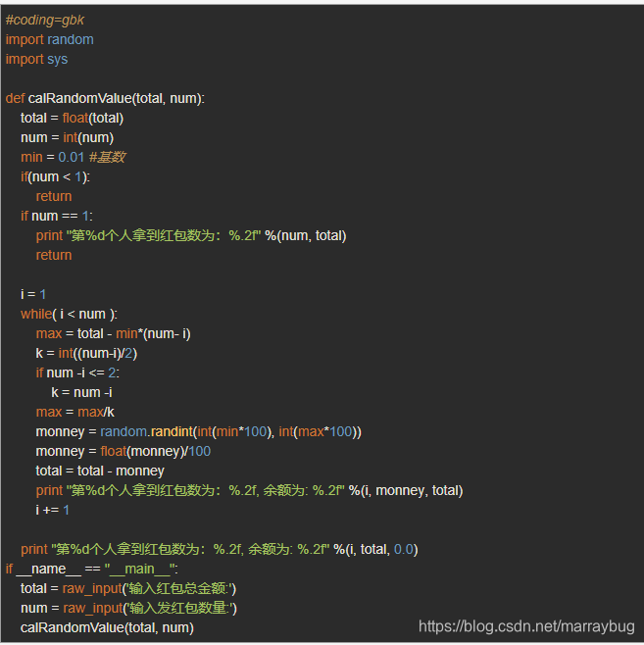Screen dimensions: 644x645
Task: Click the 'if(num < 1):' line
Action: (55, 176)
